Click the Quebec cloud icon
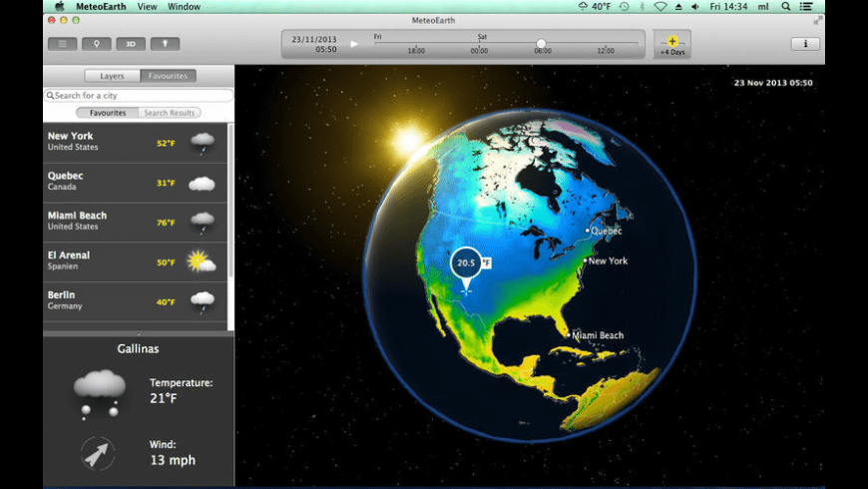 202,184
